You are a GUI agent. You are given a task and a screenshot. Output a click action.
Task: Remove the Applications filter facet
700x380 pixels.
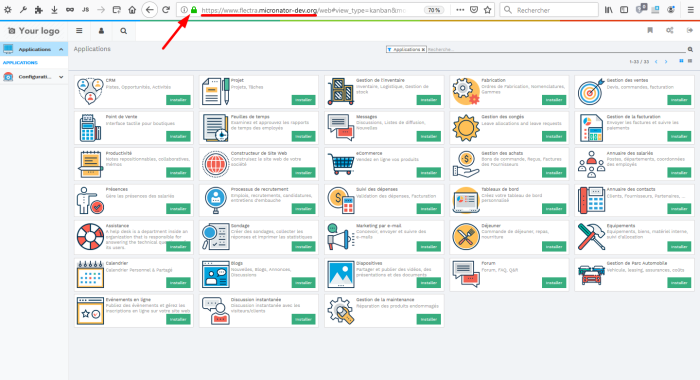[423, 50]
